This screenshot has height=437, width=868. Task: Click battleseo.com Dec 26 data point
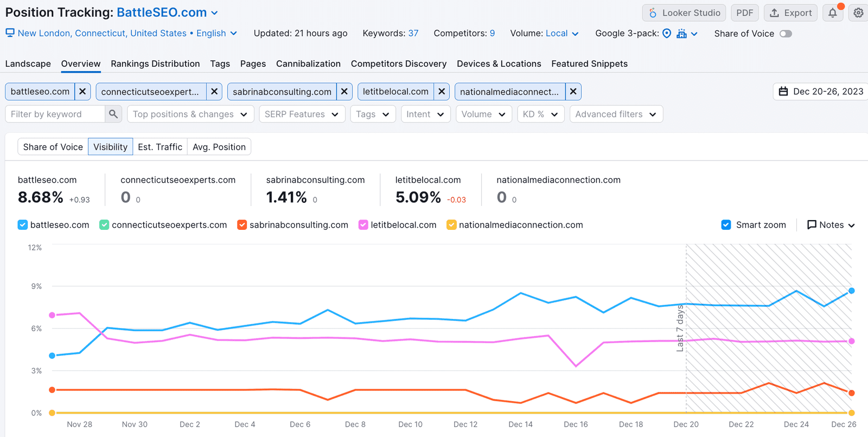pos(852,291)
